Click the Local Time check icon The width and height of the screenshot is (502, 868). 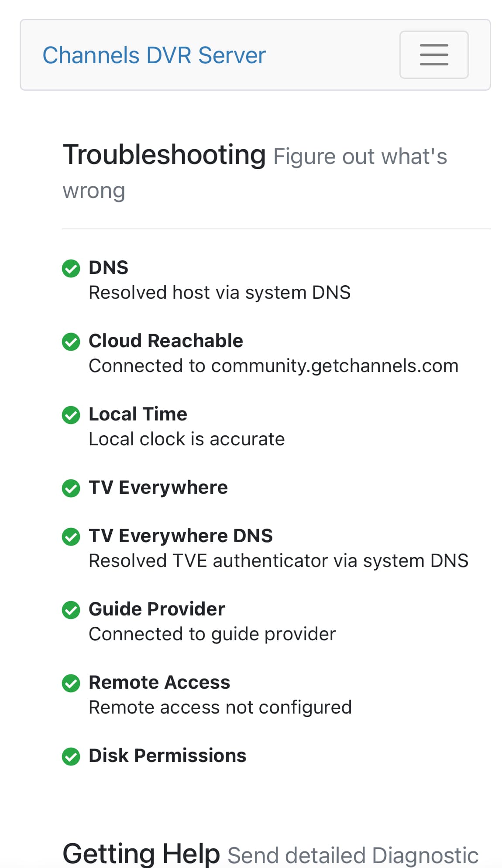[x=71, y=415]
